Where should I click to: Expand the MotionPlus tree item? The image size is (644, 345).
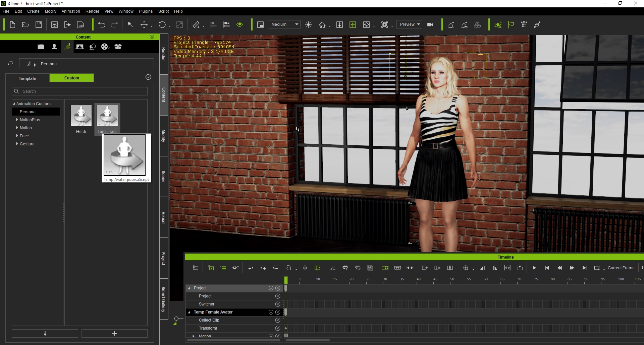point(17,120)
